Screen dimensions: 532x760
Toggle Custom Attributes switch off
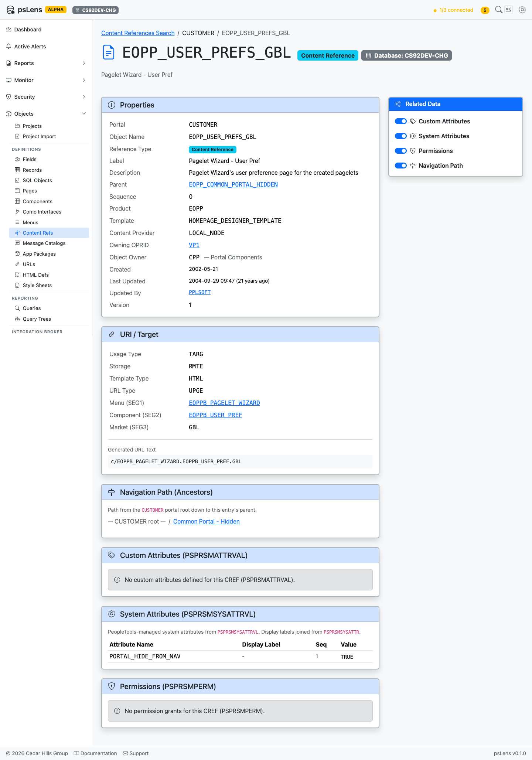(x=401, y=121)
